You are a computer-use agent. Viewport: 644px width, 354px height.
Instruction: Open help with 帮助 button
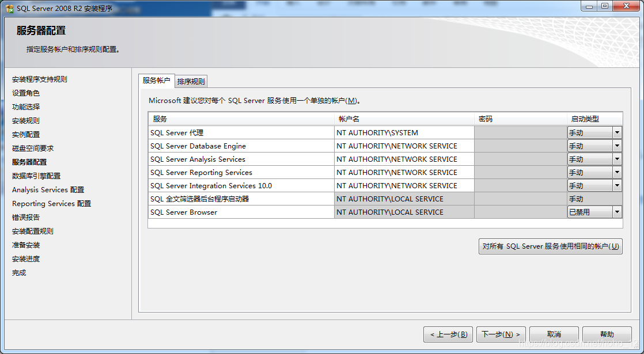[607, 334]
